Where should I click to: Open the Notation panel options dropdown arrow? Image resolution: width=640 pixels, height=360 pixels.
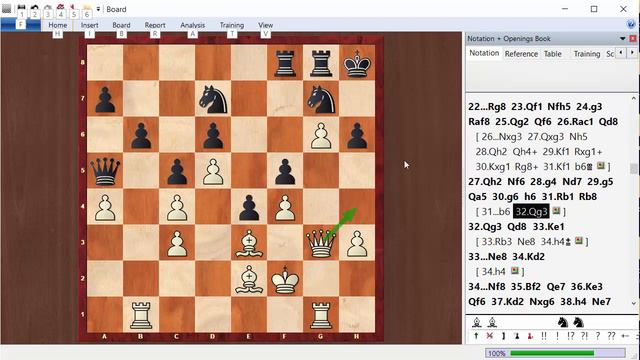(x=622, y=38)
